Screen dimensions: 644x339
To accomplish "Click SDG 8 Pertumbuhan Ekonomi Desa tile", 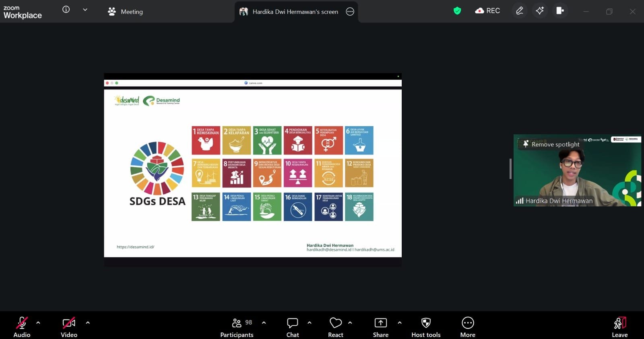I will (237, 173).
